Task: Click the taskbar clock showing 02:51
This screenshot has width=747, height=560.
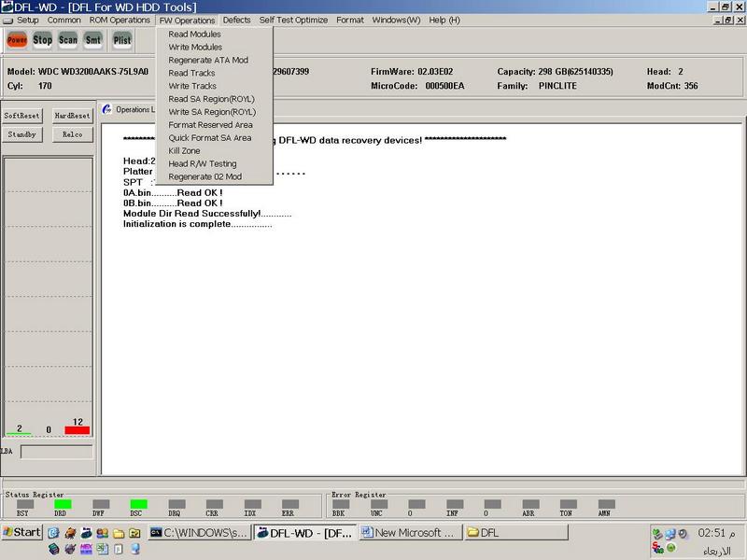Action: coord(716,533)
